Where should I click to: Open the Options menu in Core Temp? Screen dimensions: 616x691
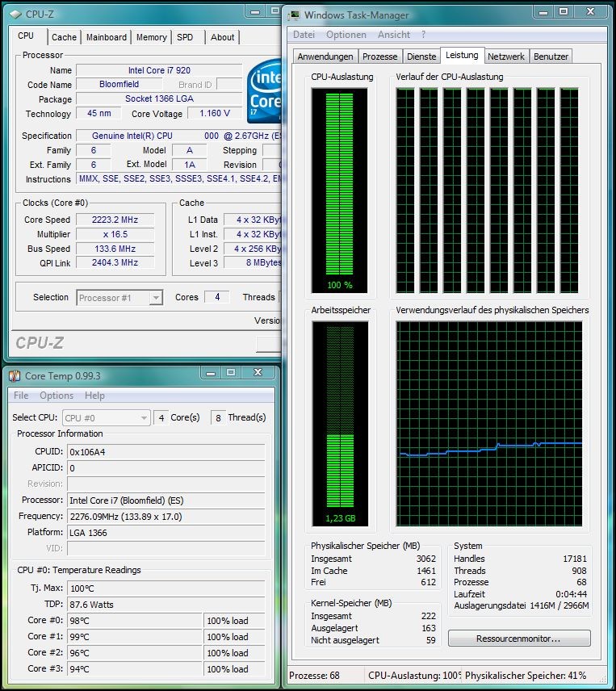pos(57,396)
